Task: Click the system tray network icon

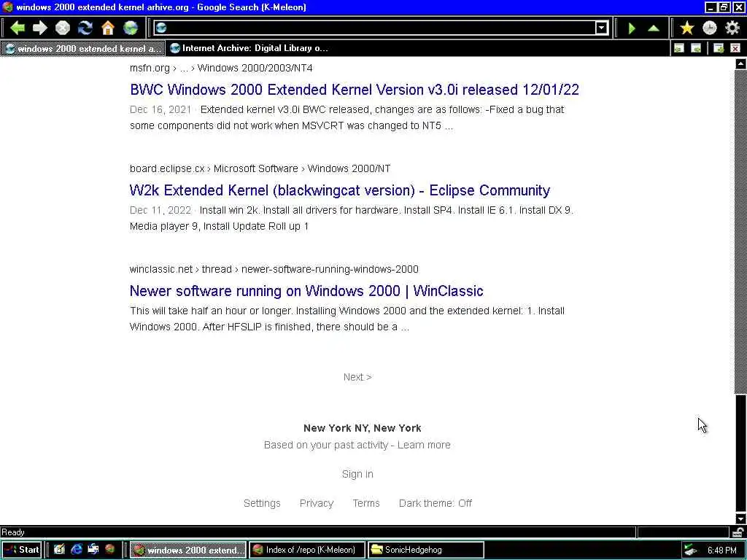Action: tap(690, 550)
